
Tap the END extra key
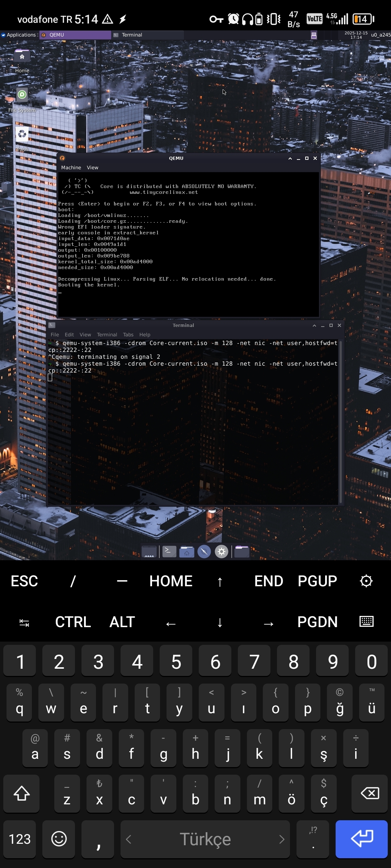coord(269,581)
